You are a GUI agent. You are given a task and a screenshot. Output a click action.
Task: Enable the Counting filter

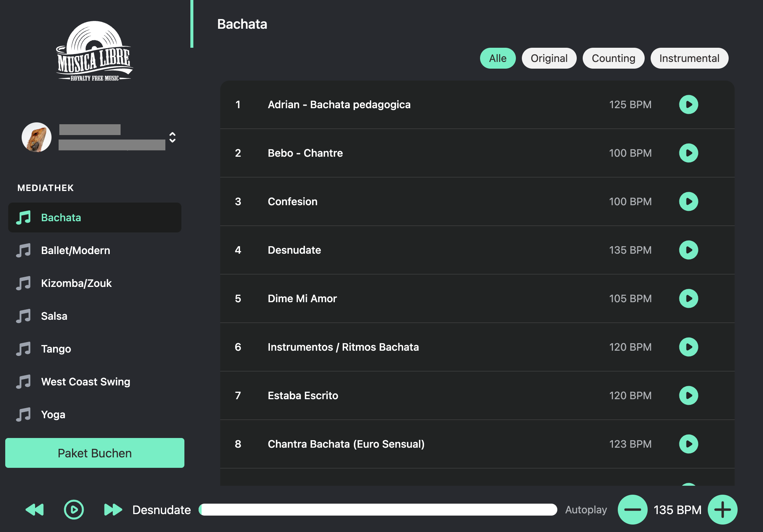pos(613,58)
